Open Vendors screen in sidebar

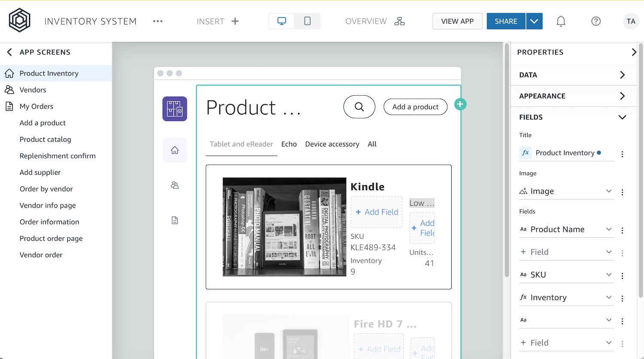(33, 90)
